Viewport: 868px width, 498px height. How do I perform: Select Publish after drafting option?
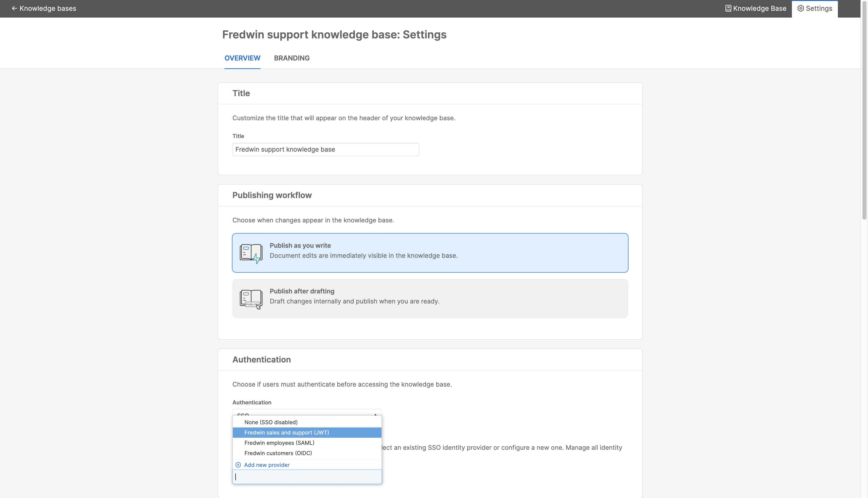(430, 299)
